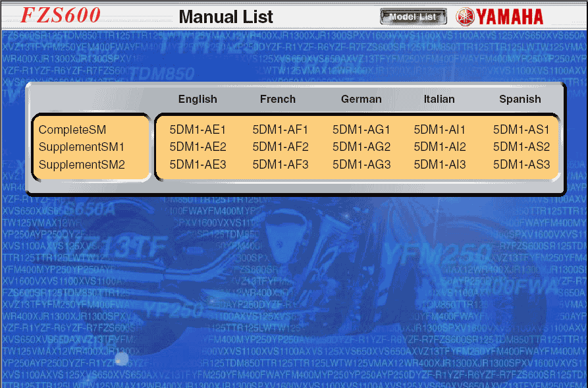Choose German supplement 5DM1-AG3
The height and width of the screenshot is (388, 588).
click(x=361, y=164)
